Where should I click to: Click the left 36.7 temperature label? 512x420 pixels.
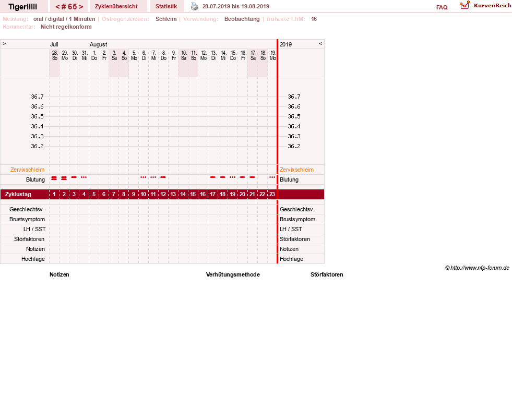[37, 97]
